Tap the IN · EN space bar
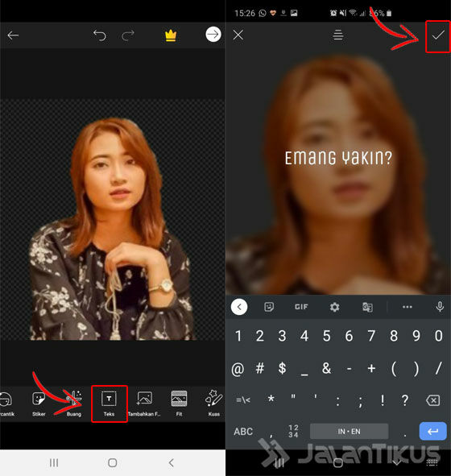451x476 pixels. coord(349,432)
